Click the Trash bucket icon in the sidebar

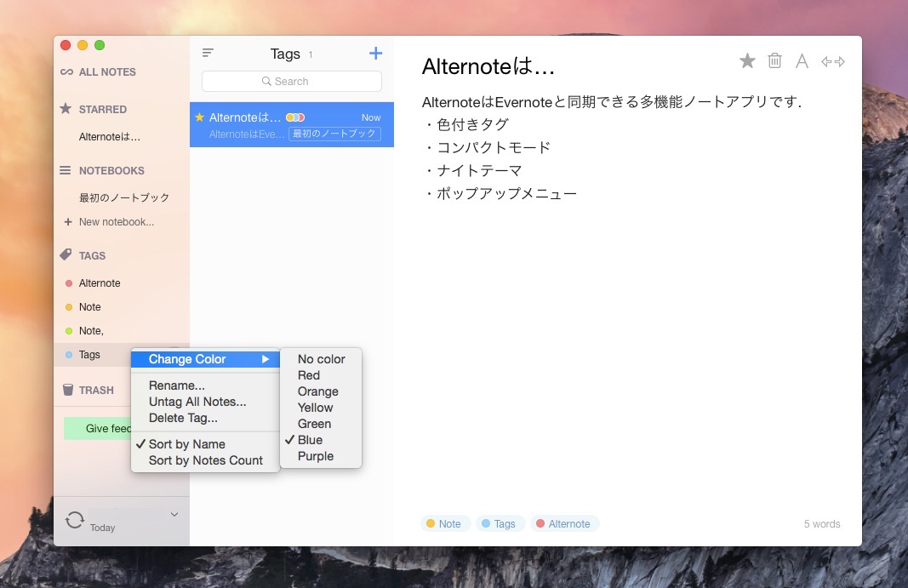pos(68,390)
